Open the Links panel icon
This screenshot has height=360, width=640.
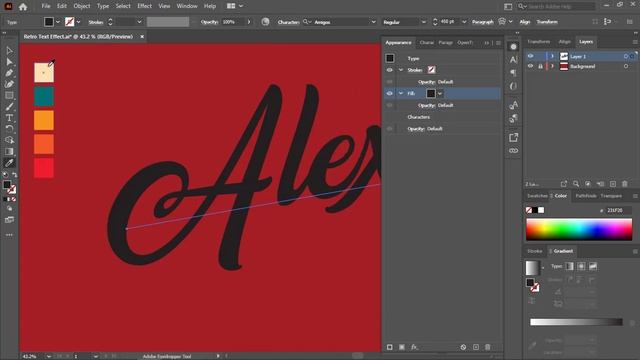(513, 151)
